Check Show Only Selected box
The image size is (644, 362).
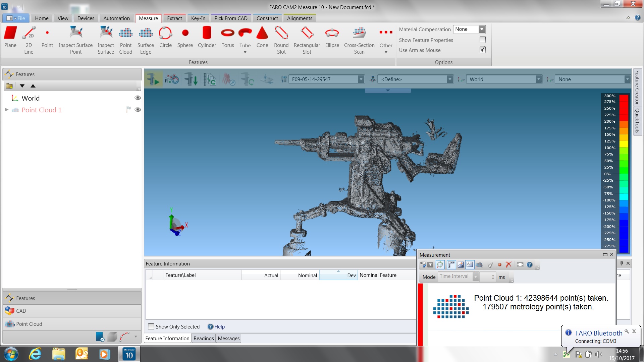[151, 326]
